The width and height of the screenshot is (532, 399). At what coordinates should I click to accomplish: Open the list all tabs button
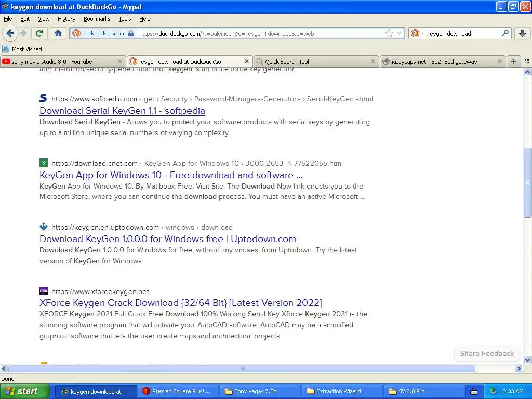tap(527, 61)
